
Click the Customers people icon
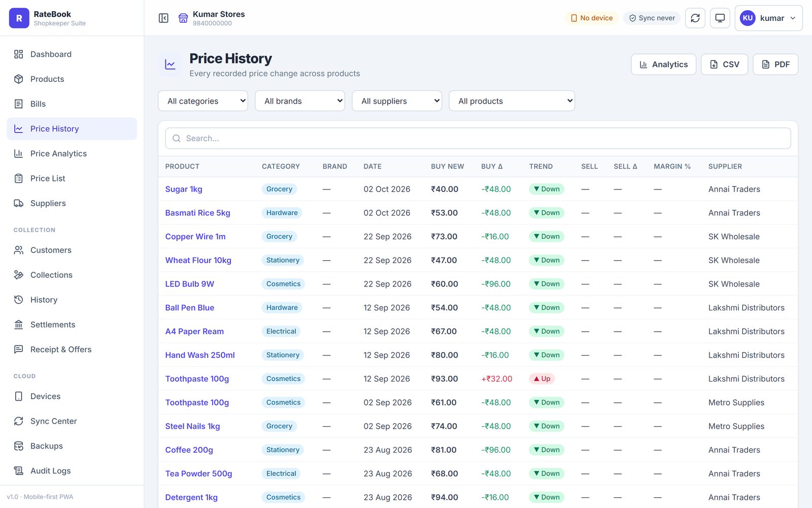[x=19, y=250]
